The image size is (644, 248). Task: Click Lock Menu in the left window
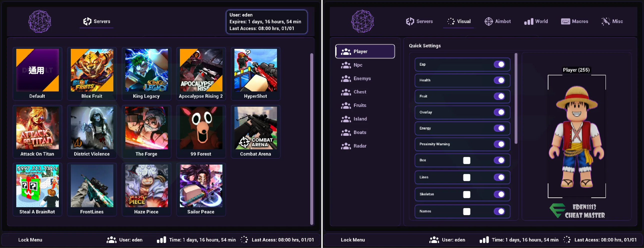[x=30, y=240]
